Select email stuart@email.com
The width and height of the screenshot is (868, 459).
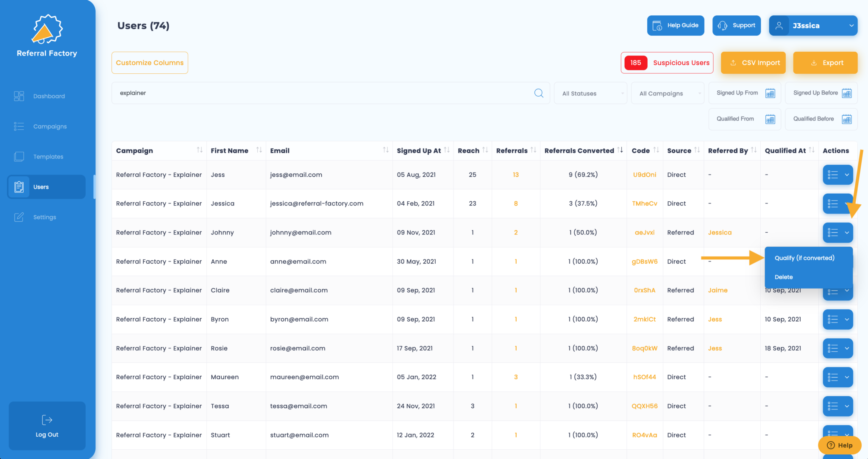[299, 435]
